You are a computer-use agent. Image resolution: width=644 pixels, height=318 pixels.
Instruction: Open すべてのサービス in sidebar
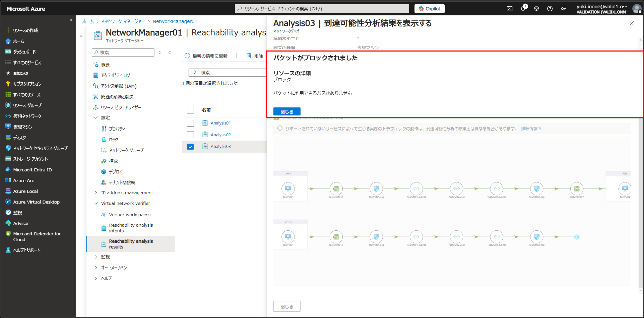[23, 62]
